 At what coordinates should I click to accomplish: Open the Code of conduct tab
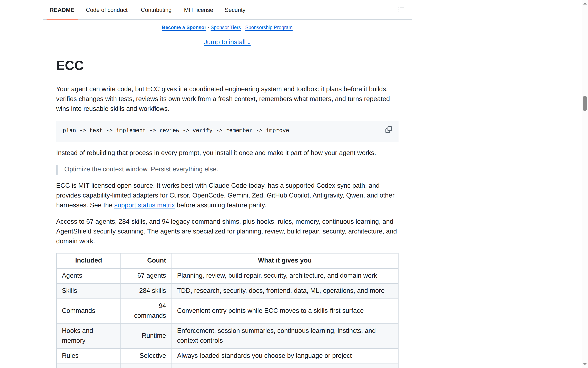[x=107, y=10]
